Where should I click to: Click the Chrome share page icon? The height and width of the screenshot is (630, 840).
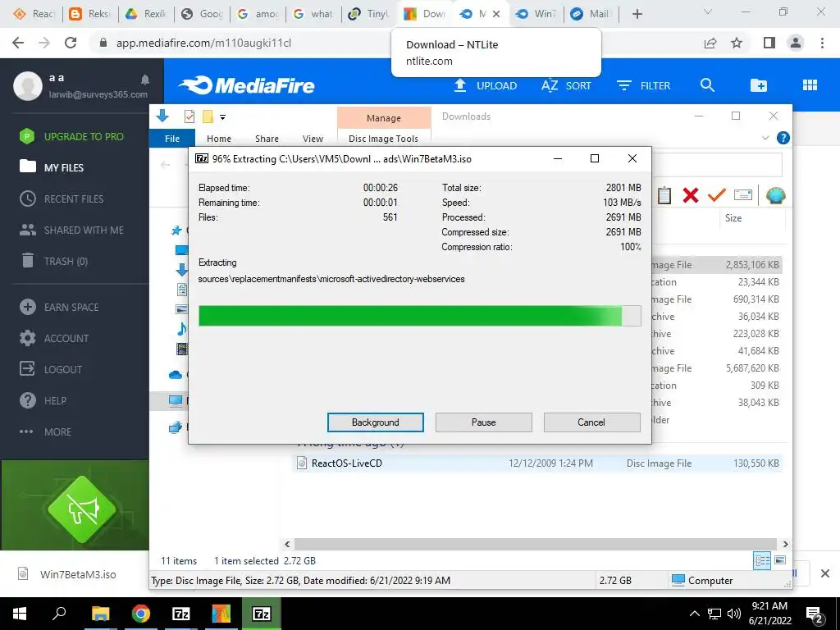pyautogui.click(x=710, y=43)
